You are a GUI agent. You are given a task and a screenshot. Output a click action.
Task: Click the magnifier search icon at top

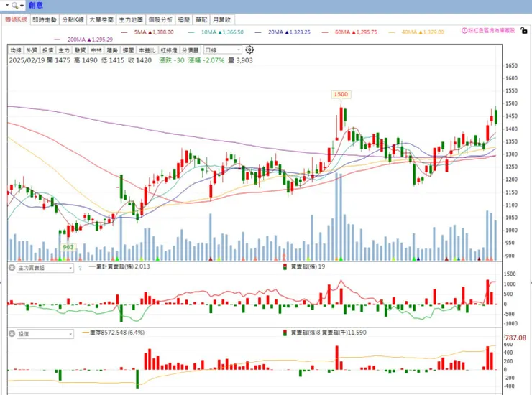coord(14,6)
